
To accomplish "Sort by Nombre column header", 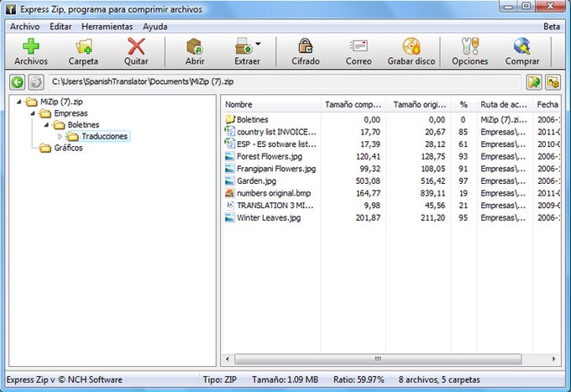I will click(x=271, y=104).
